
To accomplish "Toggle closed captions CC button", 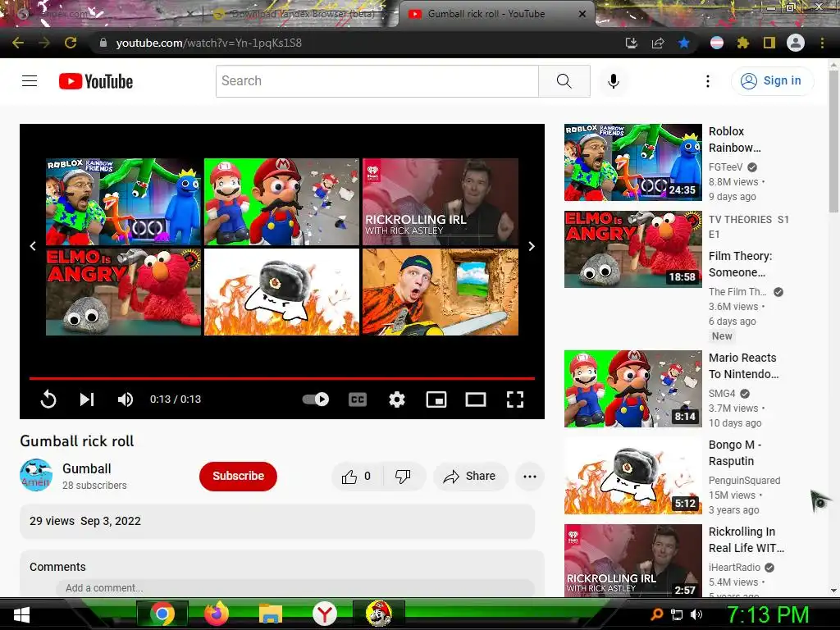I will coord(358,399).
